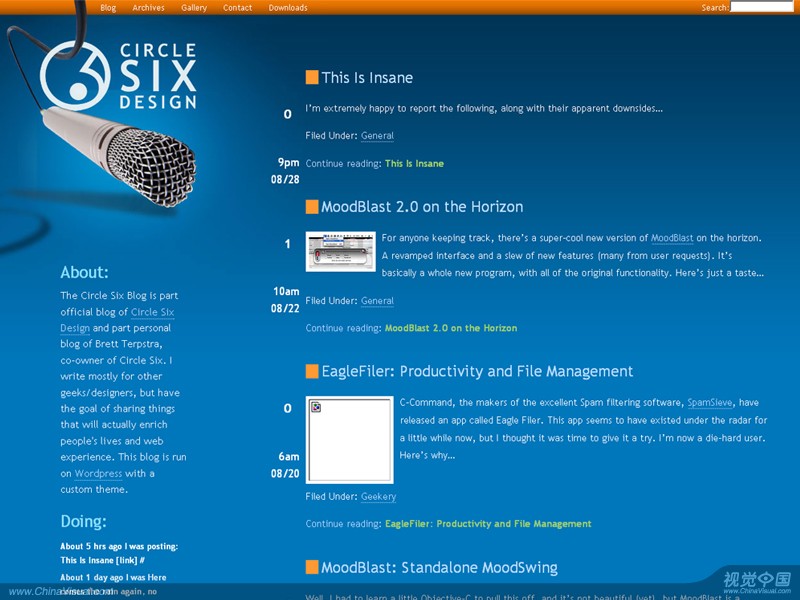Follow the SpamSieve link
Screen dimensions: 800x600
(x=709, y=403)
